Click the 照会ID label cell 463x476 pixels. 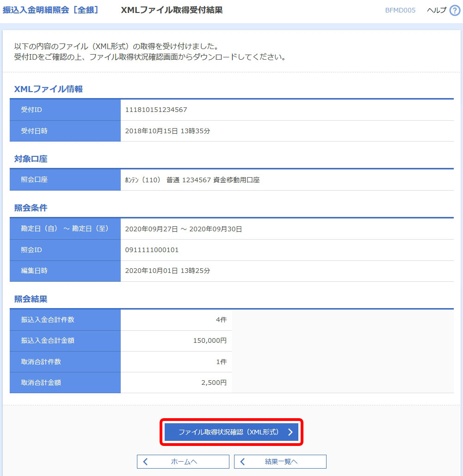pos(65,250)
